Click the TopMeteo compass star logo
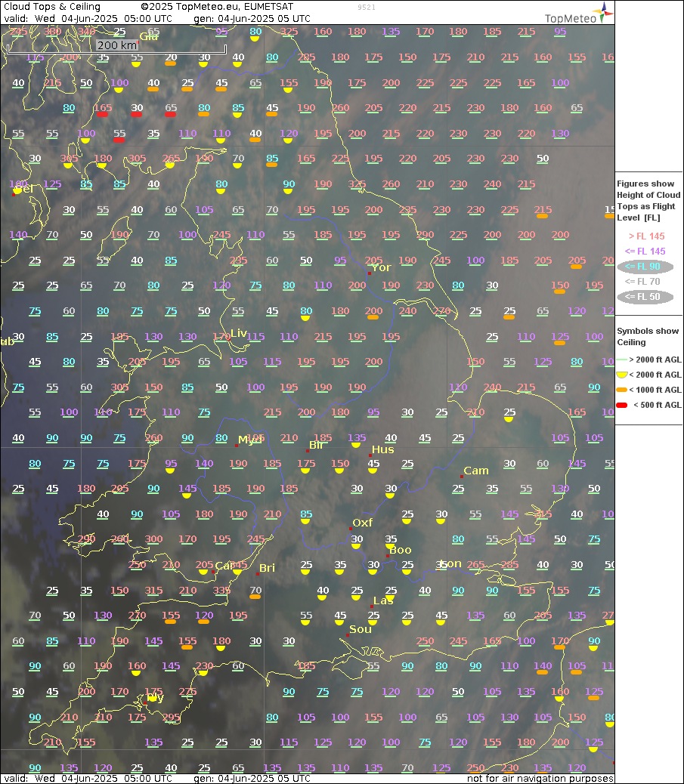Image resolution: width=684 pixels, height=784 pixels. click(x=602, y=12)
